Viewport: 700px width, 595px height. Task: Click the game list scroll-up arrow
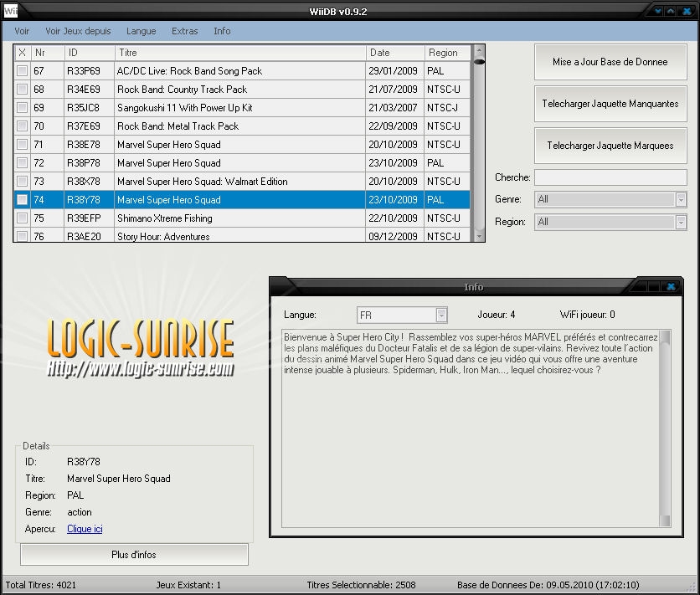click(x=479, y=50)
